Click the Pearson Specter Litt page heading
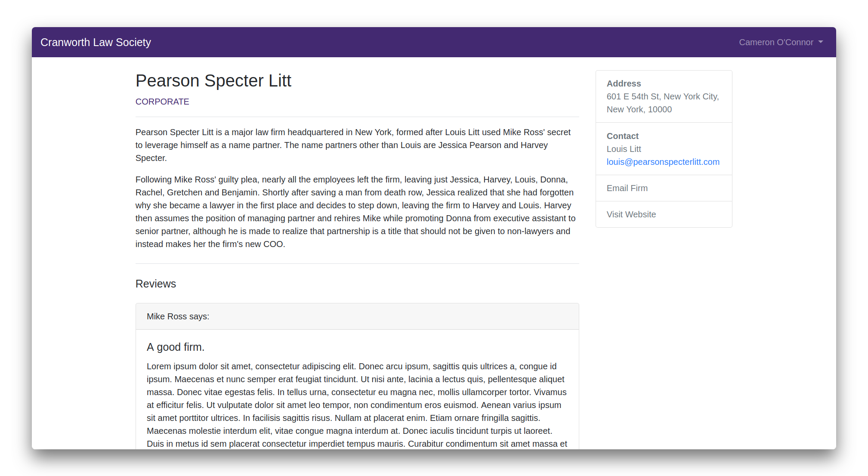 [x=213, y=81]
